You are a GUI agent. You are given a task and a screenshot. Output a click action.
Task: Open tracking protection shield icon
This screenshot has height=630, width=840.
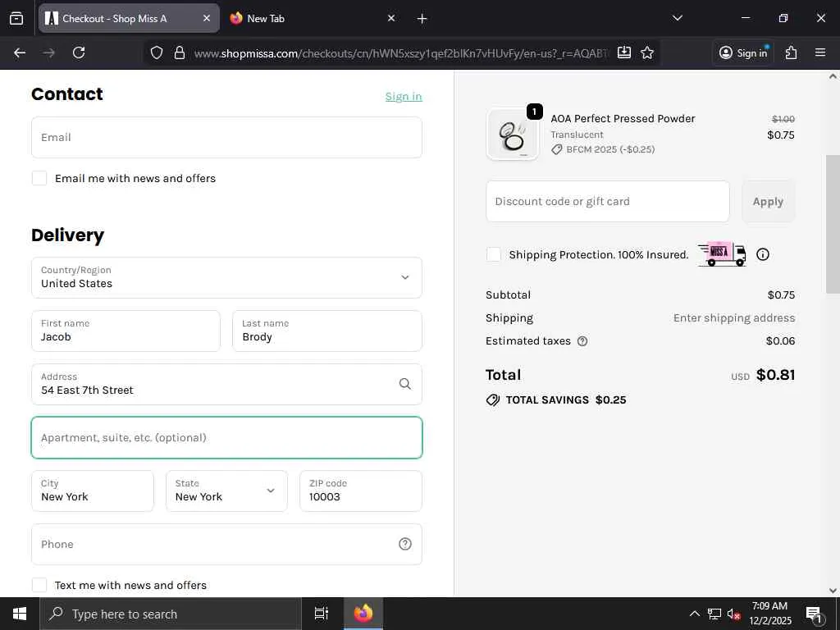[157, 52]
